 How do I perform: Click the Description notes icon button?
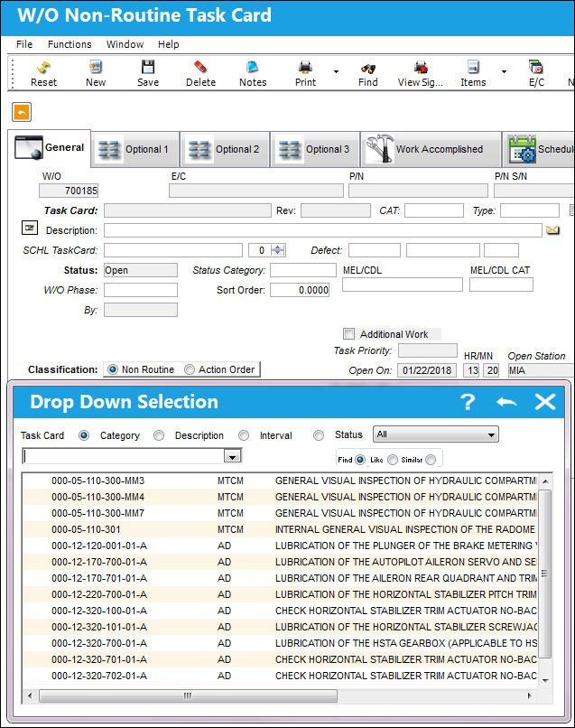(x=30, y=228)
